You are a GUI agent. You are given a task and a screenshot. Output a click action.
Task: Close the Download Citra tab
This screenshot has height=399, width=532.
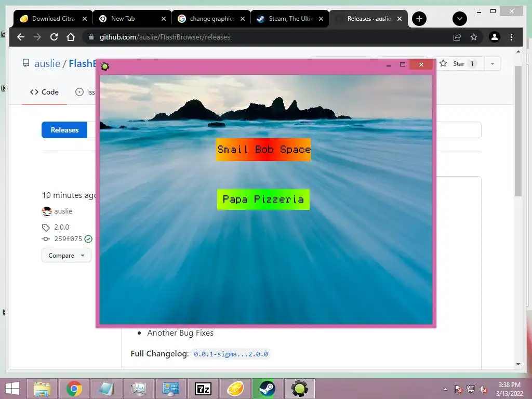click(x=85, y=19)
